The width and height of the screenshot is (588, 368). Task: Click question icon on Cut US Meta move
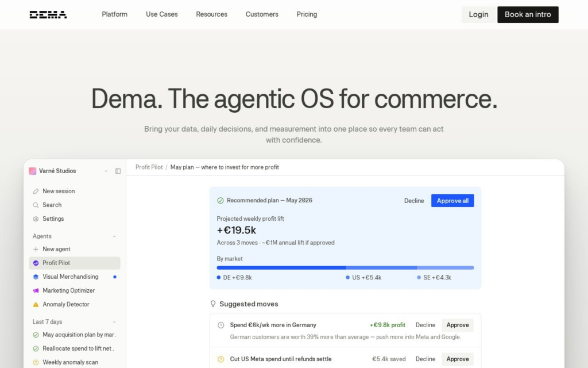point(221,359)
